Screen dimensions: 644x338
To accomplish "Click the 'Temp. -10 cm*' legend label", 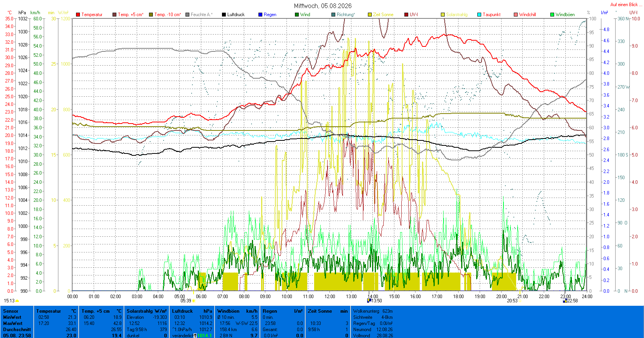I will tap(168, 15).
